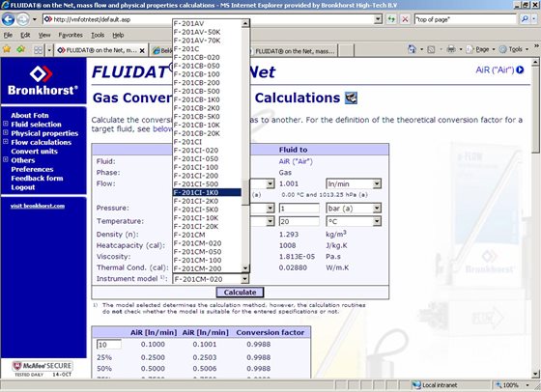Expand the Others sidebar section
Viewport: 541px width, 392px height.
click(x=6, y=159)
